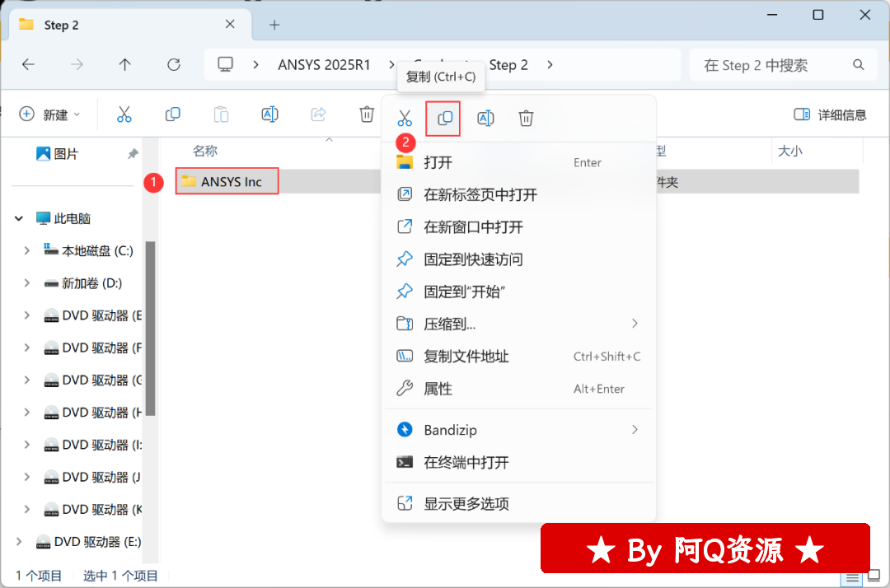
Task: Choose 复制文件地址
Action: (x=519, y=357)
